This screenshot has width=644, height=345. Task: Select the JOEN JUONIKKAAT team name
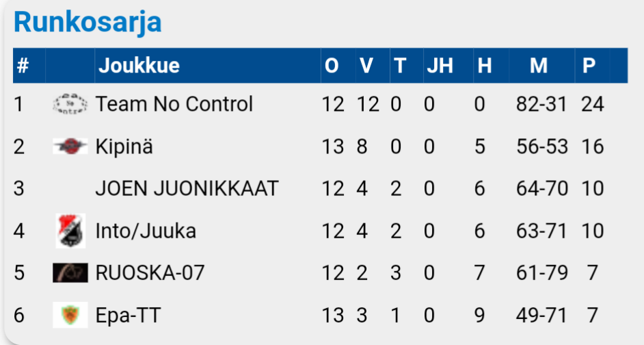coord(187,188)
